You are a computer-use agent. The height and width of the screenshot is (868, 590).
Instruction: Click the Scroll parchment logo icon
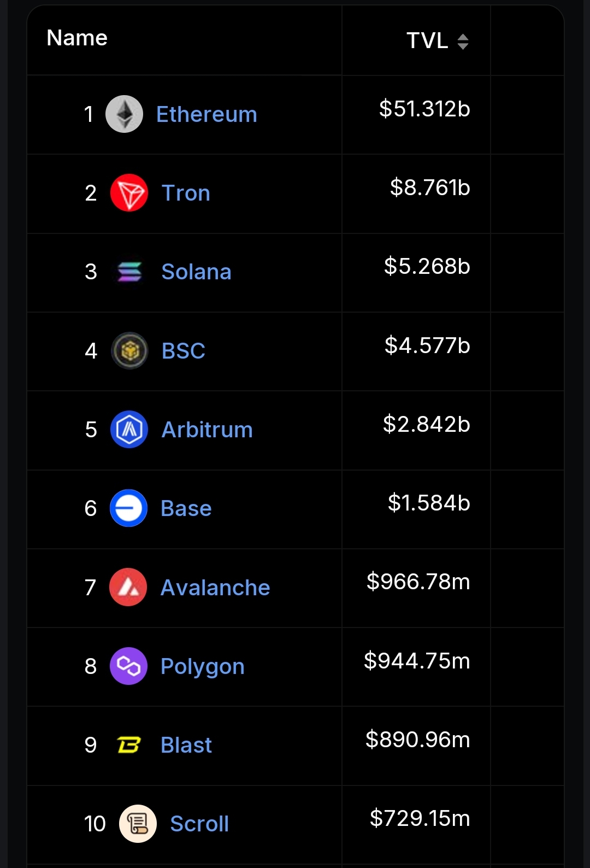(x=138, y=824)
